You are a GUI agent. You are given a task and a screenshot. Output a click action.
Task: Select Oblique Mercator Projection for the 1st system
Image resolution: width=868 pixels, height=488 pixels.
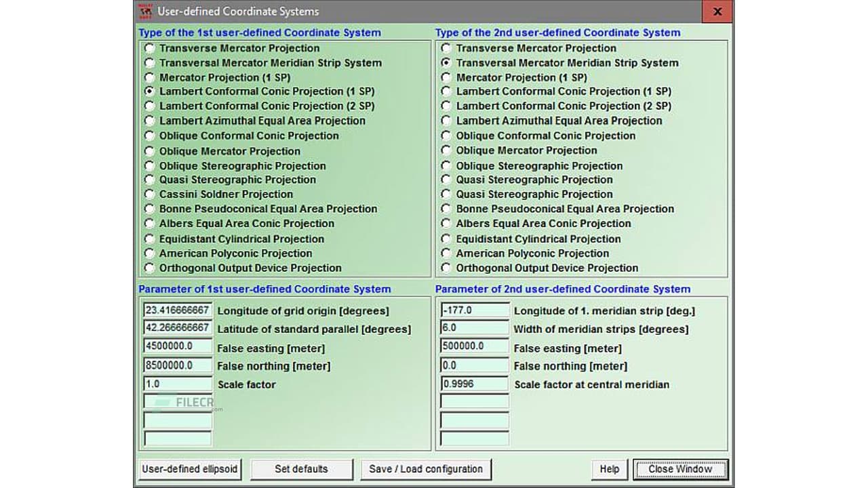pos(150,150)
